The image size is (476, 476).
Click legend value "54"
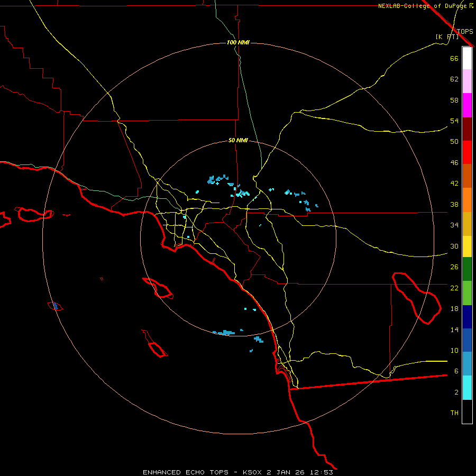pos(454,121)
